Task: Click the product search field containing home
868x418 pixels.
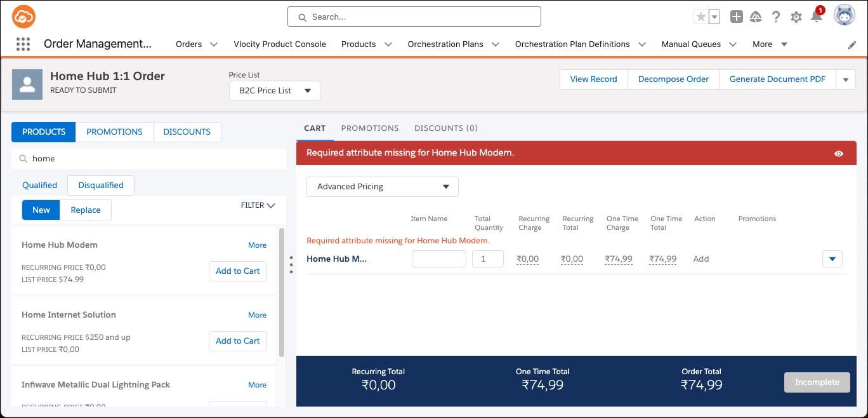Action: (x=148, y=159)
